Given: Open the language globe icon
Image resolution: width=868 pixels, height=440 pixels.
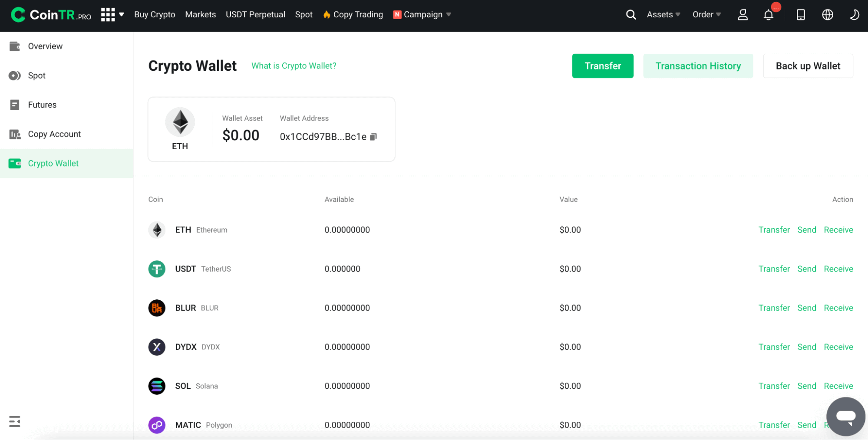Looking at the screenshot, I should (x=827, y=15).
